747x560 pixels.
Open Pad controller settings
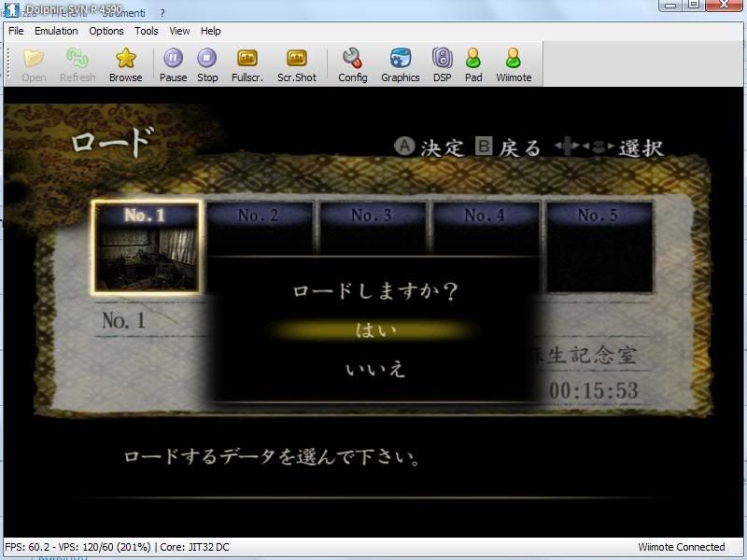tap(473, 65)
